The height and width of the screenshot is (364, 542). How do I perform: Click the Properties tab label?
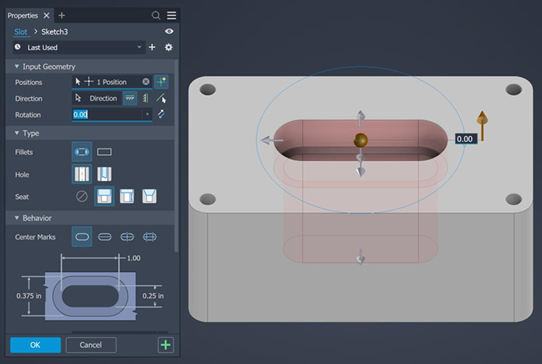tap(23, 16)
